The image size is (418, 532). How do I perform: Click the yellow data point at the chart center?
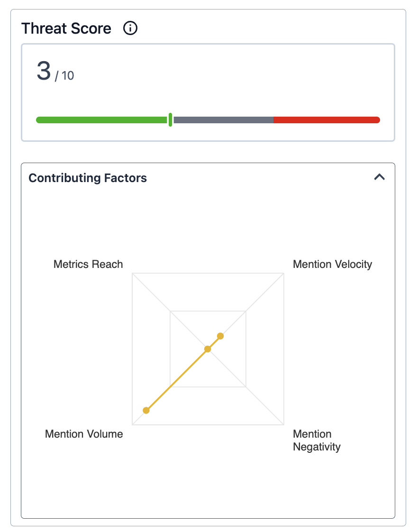pos(208,349)
